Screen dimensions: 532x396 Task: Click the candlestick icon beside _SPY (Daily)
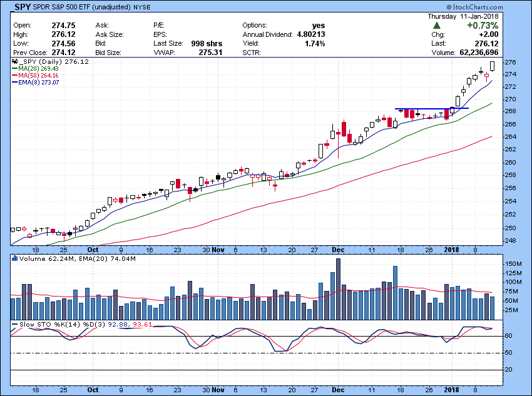14,62
